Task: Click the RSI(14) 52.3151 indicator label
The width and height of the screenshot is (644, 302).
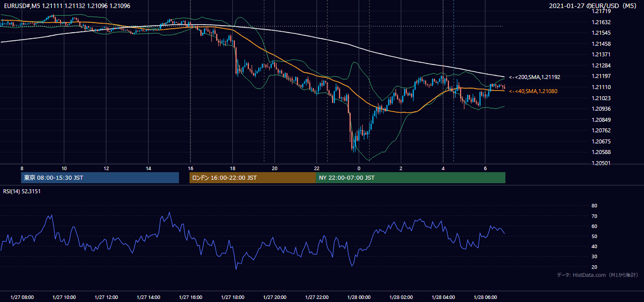Action: (22, 191)
